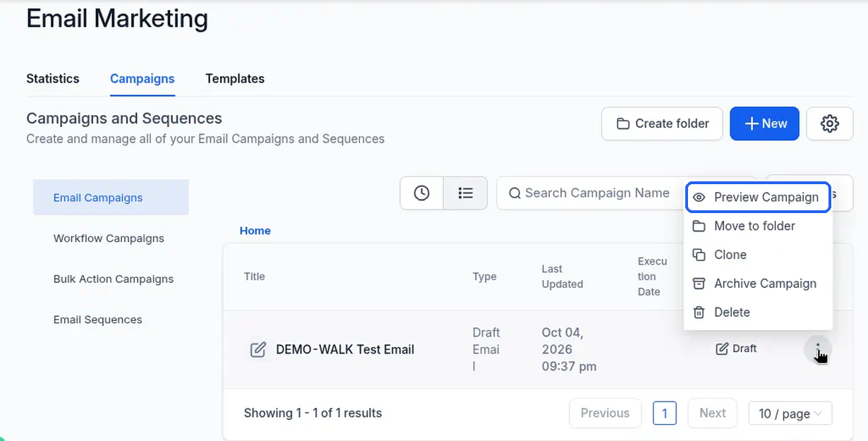Open the 10 / page dropdown
868x441 pixels.
tap(790, 414)
